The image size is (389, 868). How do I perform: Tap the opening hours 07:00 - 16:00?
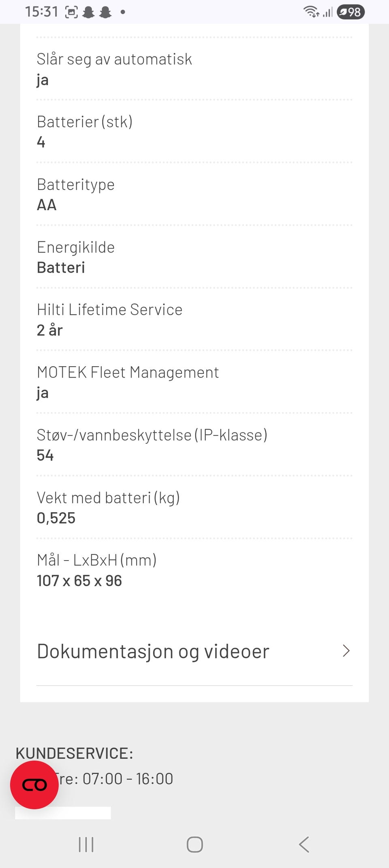tap(128, 779)
